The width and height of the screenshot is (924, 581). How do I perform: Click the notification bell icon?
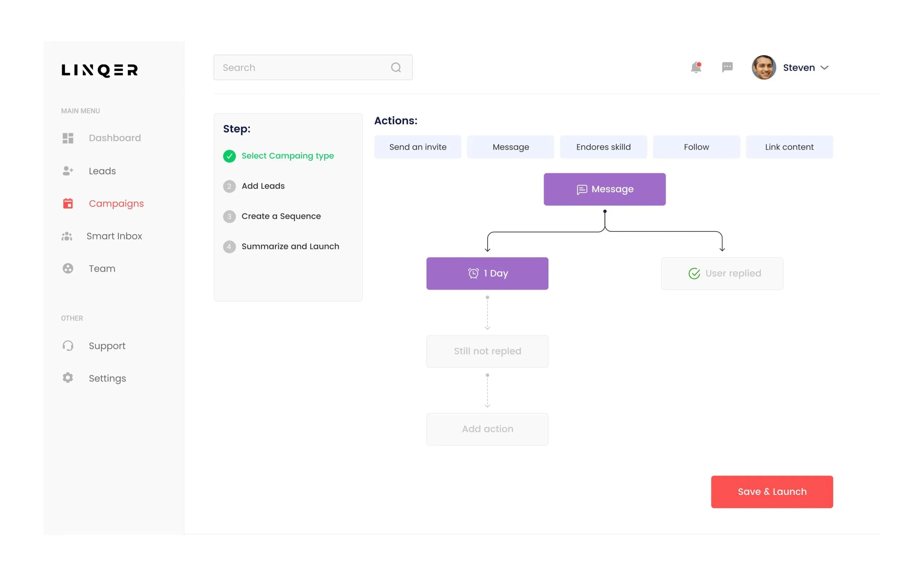[x=696, y=67]
